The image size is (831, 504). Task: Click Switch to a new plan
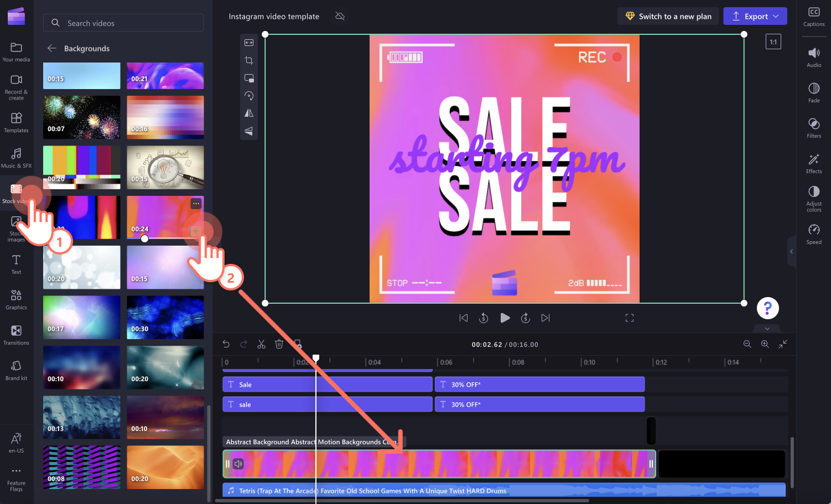(x=668, y=16)
